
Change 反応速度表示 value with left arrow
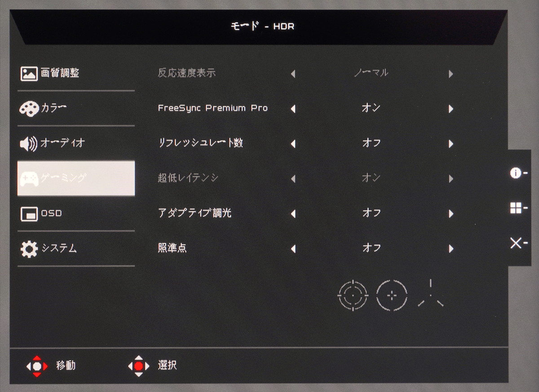(293, 74)
